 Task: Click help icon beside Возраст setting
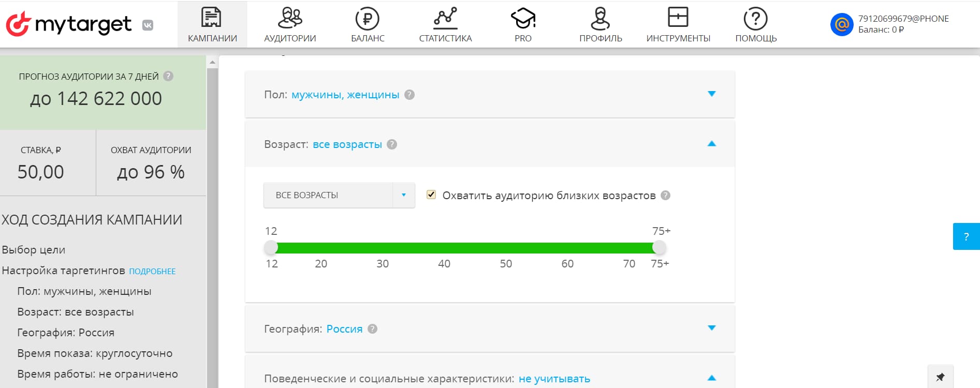pyautogui.click(x=392, y=144)
